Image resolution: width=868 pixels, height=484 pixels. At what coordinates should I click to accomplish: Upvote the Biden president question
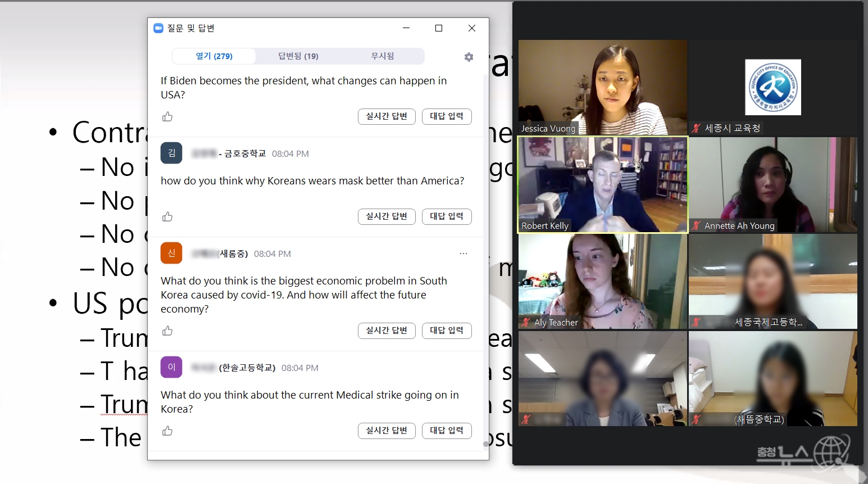tap(167, 116)
